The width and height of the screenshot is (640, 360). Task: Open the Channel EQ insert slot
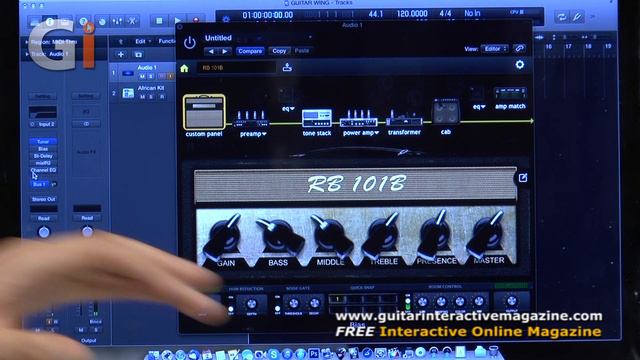(x=43, y=170)
